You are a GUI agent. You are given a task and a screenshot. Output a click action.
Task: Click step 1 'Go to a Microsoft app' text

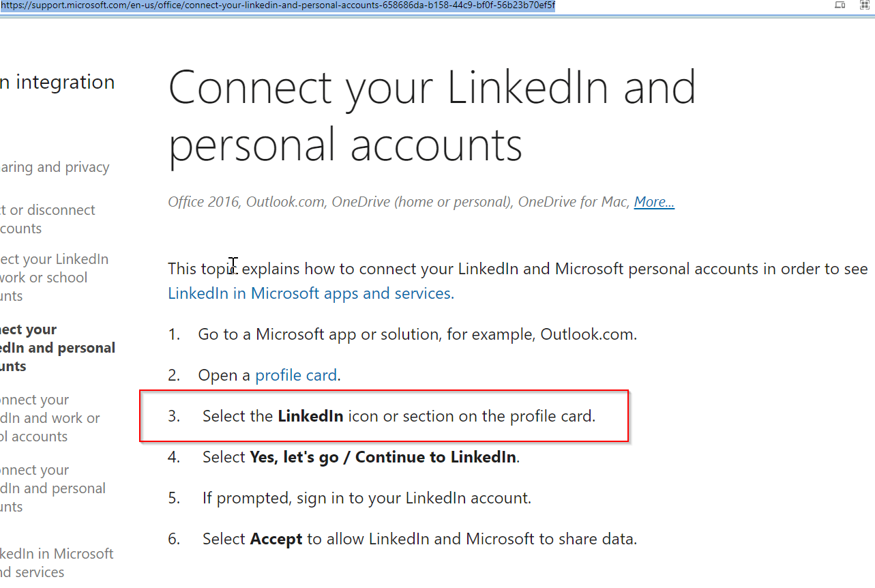coord(417,334)
